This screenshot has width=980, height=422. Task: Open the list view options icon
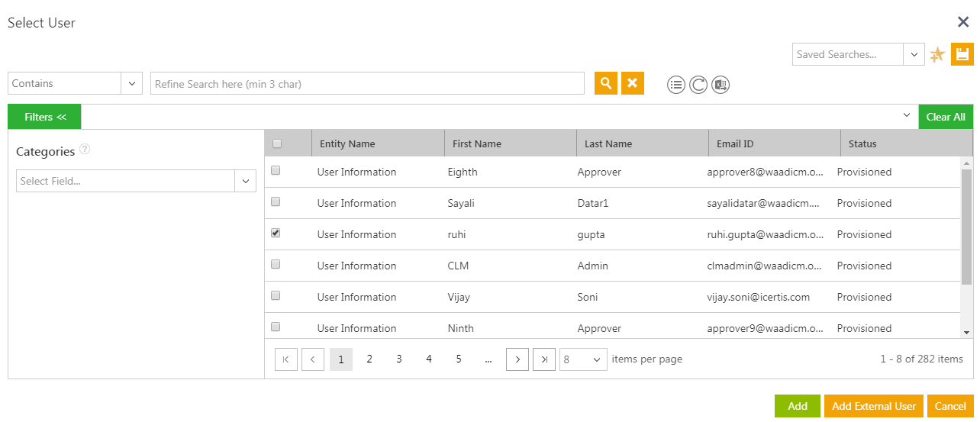676,85
